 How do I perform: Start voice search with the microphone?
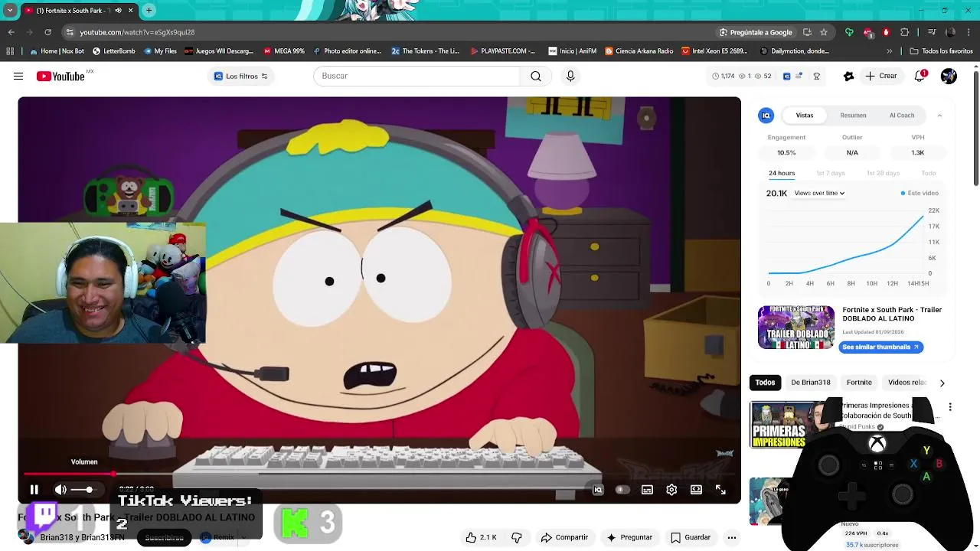570,76
